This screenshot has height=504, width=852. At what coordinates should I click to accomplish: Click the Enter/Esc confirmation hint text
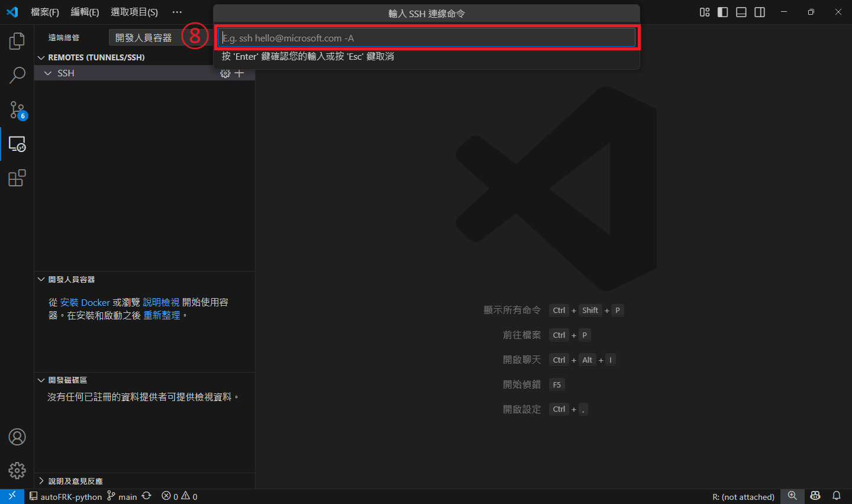click(308, 56)
